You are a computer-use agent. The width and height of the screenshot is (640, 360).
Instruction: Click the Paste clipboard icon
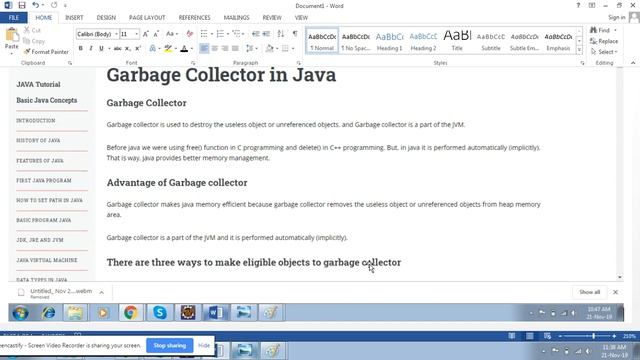click(12, 36)
